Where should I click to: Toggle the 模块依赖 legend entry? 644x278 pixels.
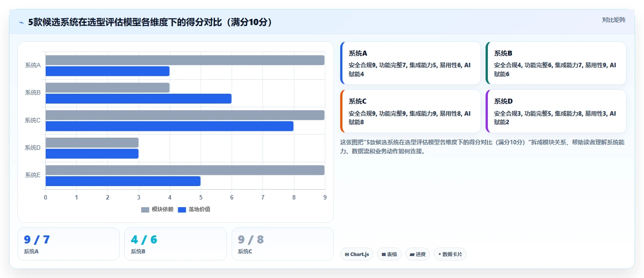pyautogui.click(x=157, y=209)
